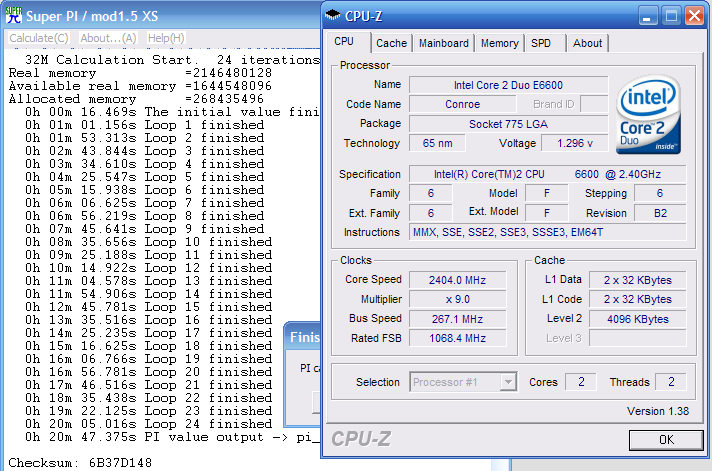Click the Bus Speed value 267.1 MHz
Viewport: 712px width, 471px height.
(x=457, y=319)
